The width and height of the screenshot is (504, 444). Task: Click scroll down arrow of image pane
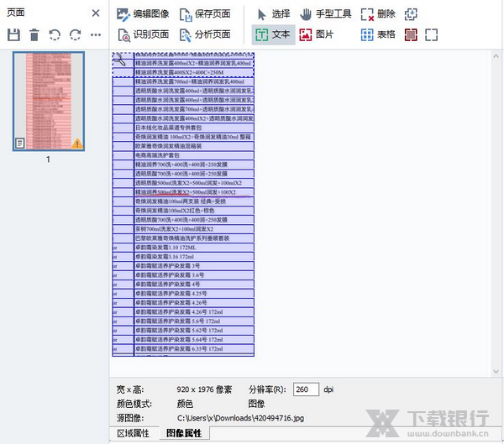(496, 371)
